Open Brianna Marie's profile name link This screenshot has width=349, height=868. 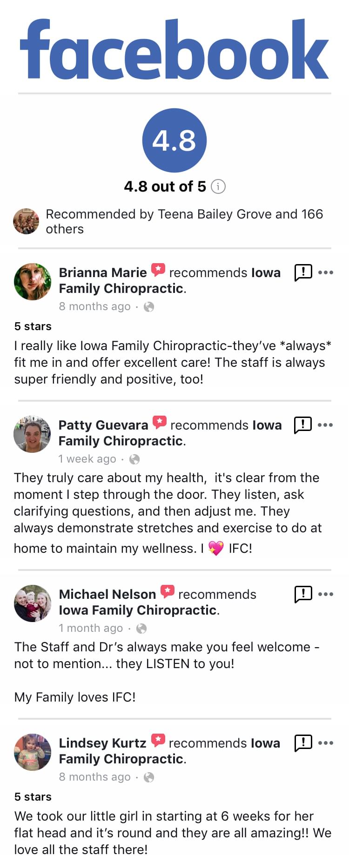103,272
